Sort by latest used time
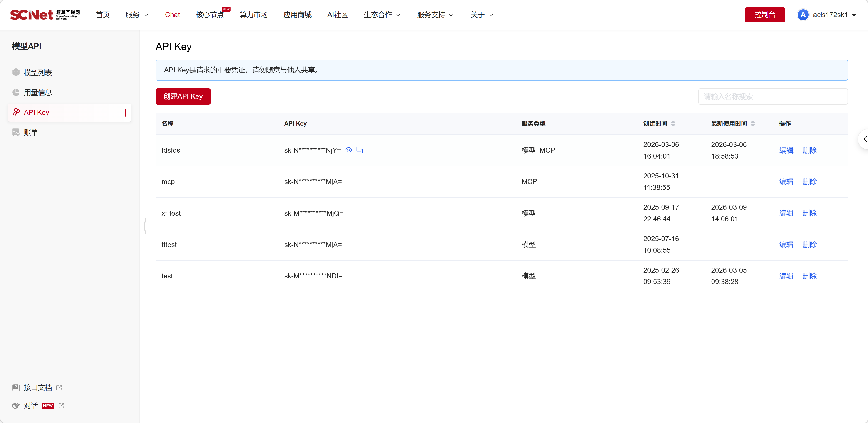Image resolution: width=868 pixels, height=423 pixels. [x=752, y=123]
